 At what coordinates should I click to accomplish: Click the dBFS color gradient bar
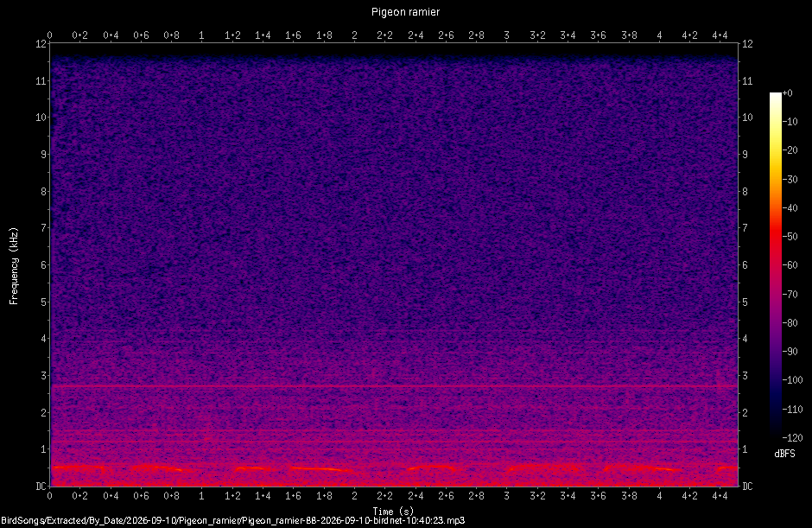775,265
